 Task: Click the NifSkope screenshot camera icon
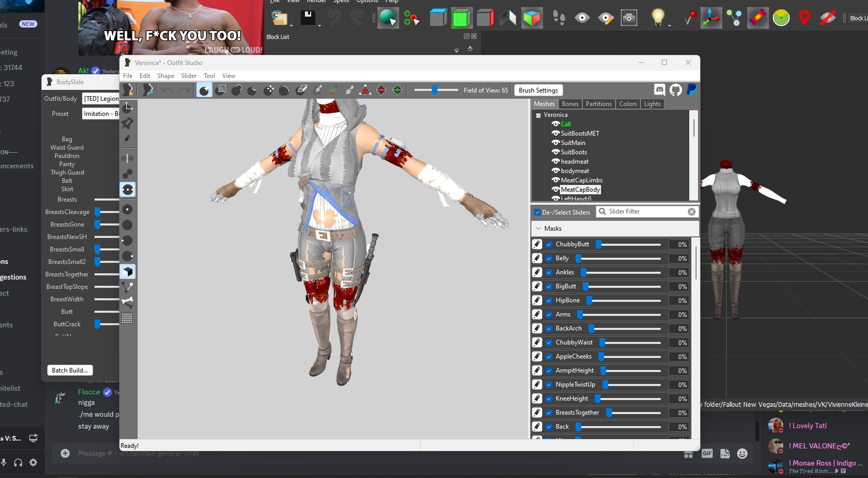coord(629,18)
